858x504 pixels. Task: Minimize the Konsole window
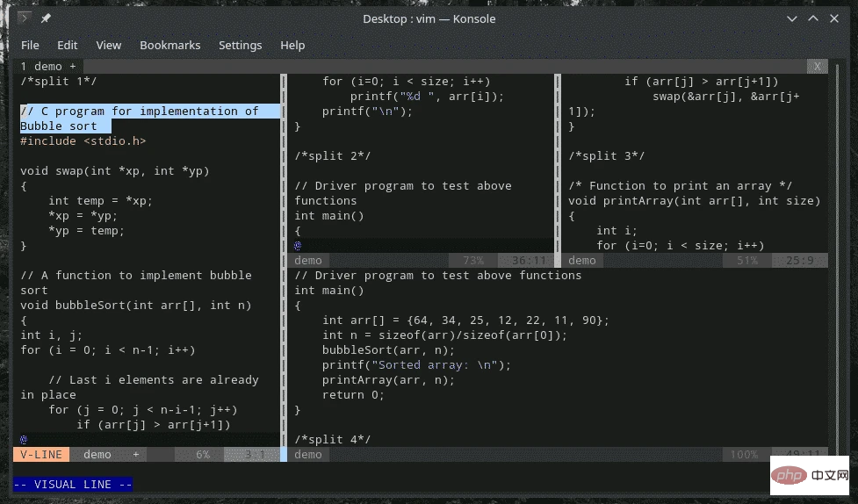[788, 18]
